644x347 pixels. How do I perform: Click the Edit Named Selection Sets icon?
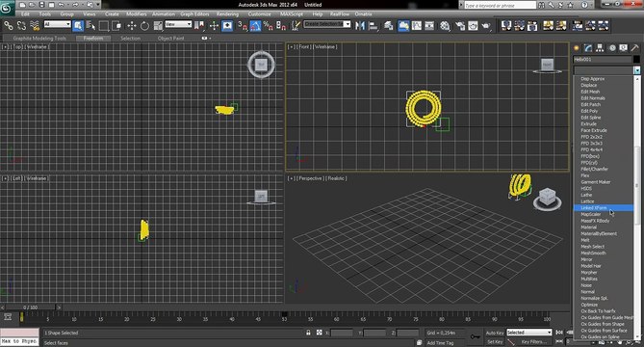[296, 26]
